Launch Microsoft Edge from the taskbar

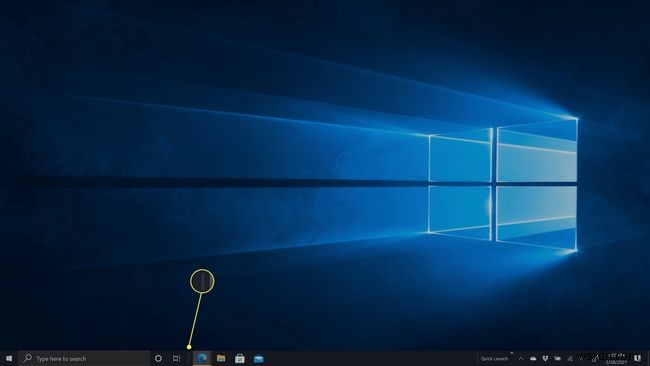click(x=202, y=359)
